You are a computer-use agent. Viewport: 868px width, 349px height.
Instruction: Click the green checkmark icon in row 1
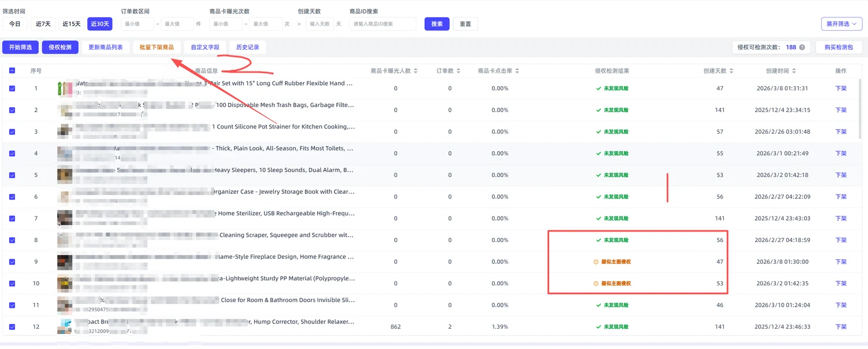tap(599, 89)
